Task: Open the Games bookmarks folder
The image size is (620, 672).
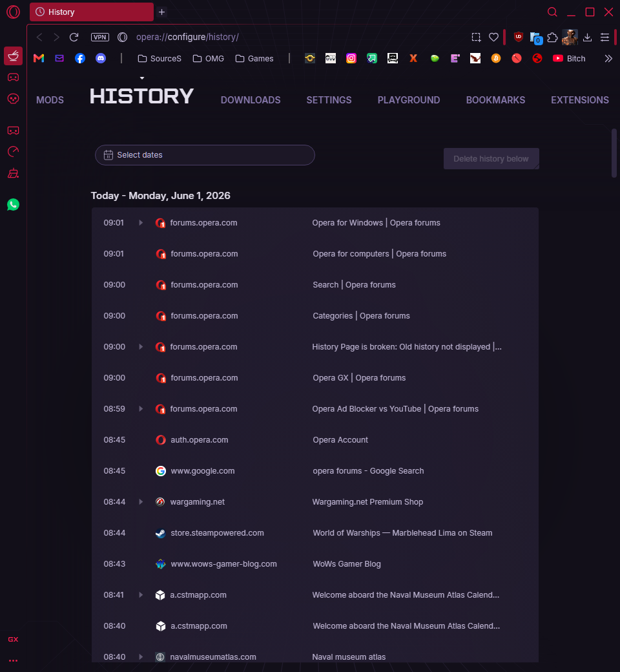Action: click(x=254, y=59)
